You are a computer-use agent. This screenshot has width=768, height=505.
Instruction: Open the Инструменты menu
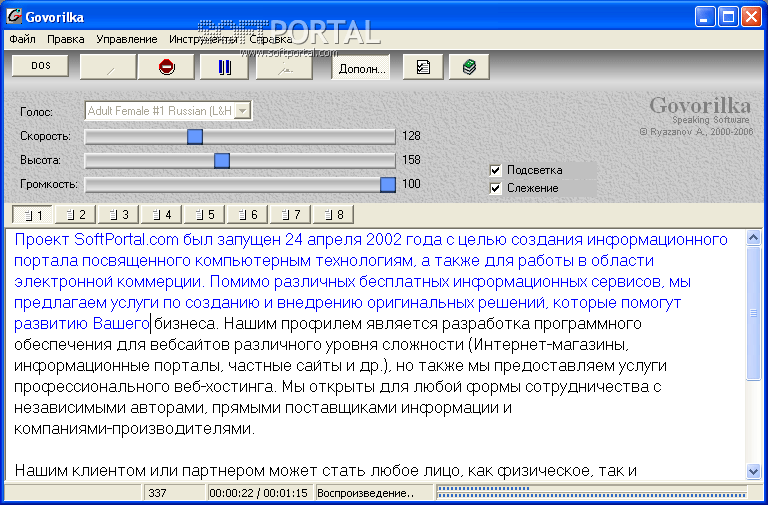click(x=203, y=39)
